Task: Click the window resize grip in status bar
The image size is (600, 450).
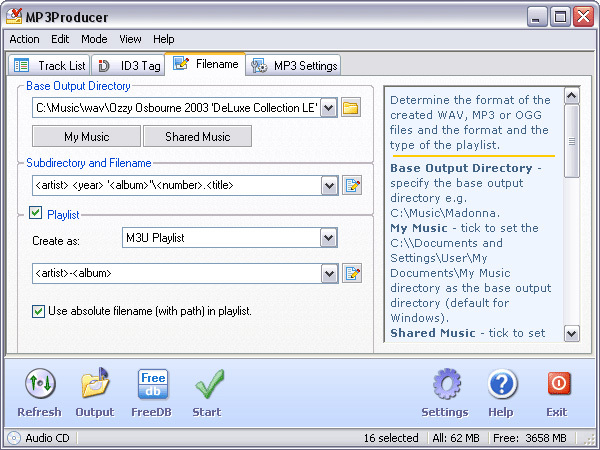Action: click(591, 439)
